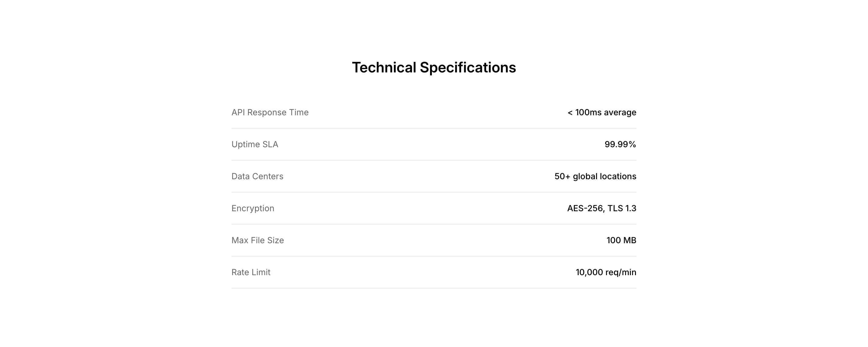This screenshot has height=347, width=868.
Task: Click the "Uptime" label word
Action: [x=245, y=144]
